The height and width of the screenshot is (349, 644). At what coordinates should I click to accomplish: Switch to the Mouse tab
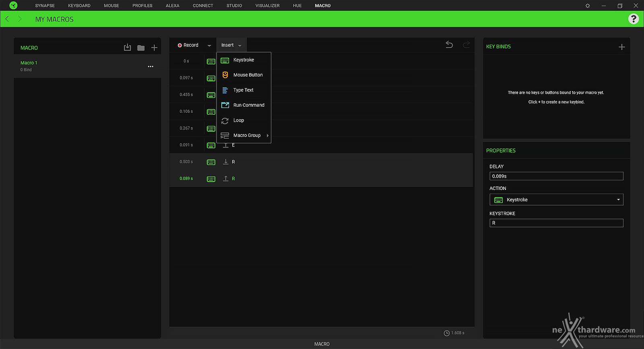111,6
